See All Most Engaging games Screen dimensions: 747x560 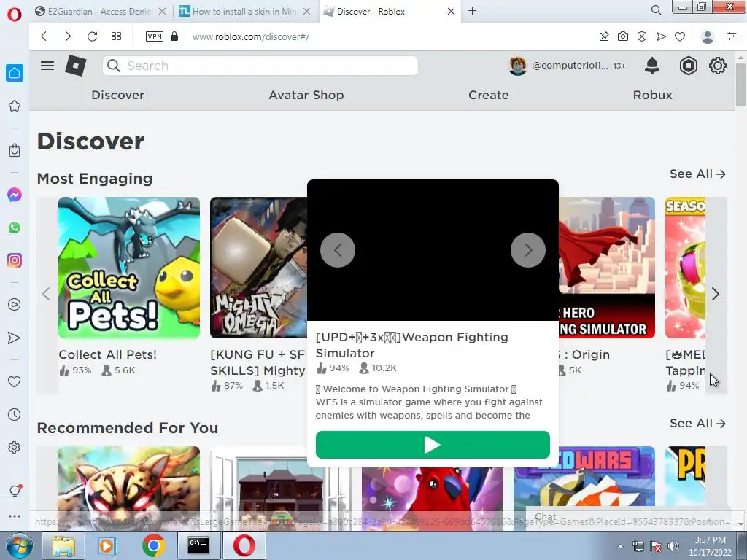pos(697,174)
